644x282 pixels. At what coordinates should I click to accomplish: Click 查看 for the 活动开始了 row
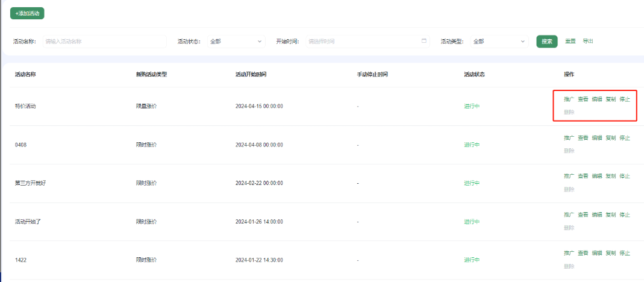(583, 215)
